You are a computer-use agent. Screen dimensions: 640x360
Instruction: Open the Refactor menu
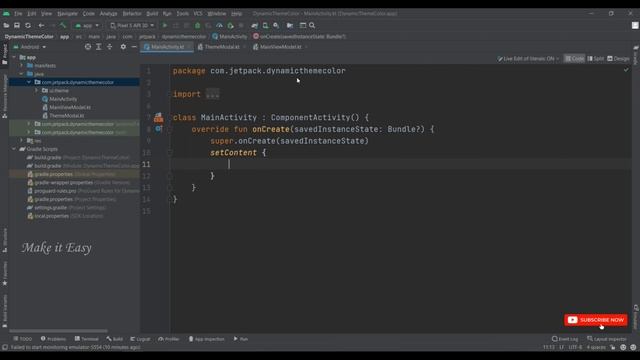(132, 13)
